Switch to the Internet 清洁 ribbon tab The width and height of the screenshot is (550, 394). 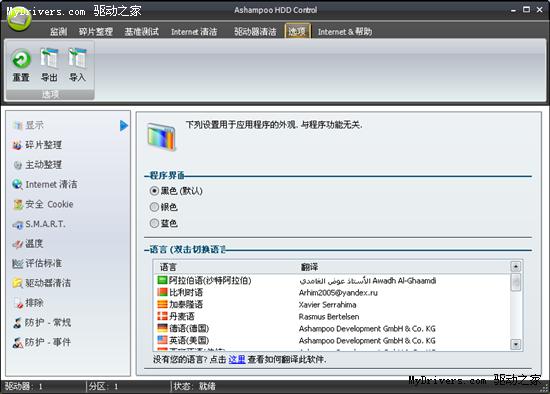[x=194, y=32]
